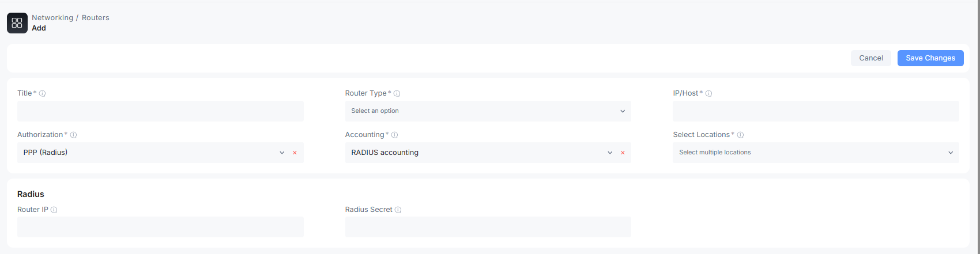Expand the Authorization dropdown
The width and height of the screenshot is (980, 254).
coord(282,153)
